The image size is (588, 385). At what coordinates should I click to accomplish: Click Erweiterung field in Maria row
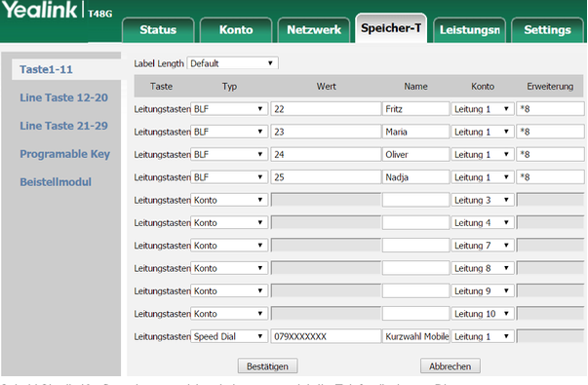(550, 132)
